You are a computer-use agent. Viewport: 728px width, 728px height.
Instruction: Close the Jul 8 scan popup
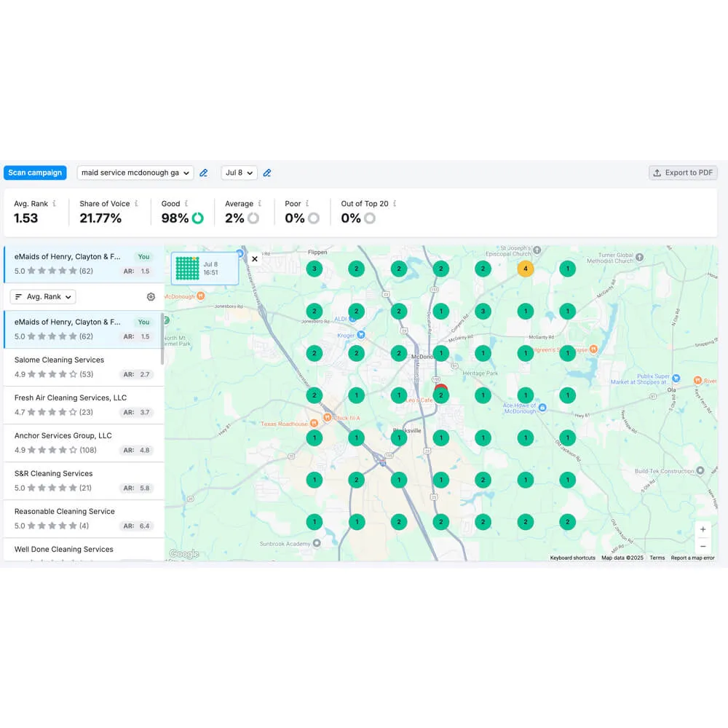coord(255,258)
